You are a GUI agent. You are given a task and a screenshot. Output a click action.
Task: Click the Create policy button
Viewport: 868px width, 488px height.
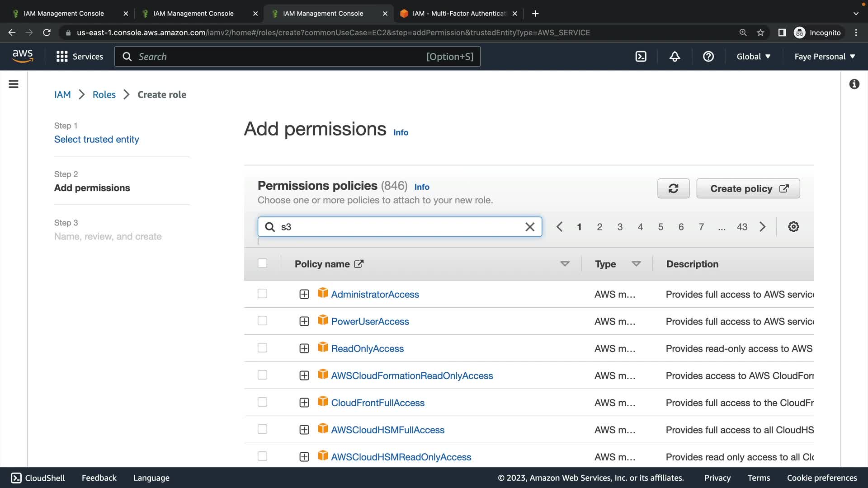[748, 188]
